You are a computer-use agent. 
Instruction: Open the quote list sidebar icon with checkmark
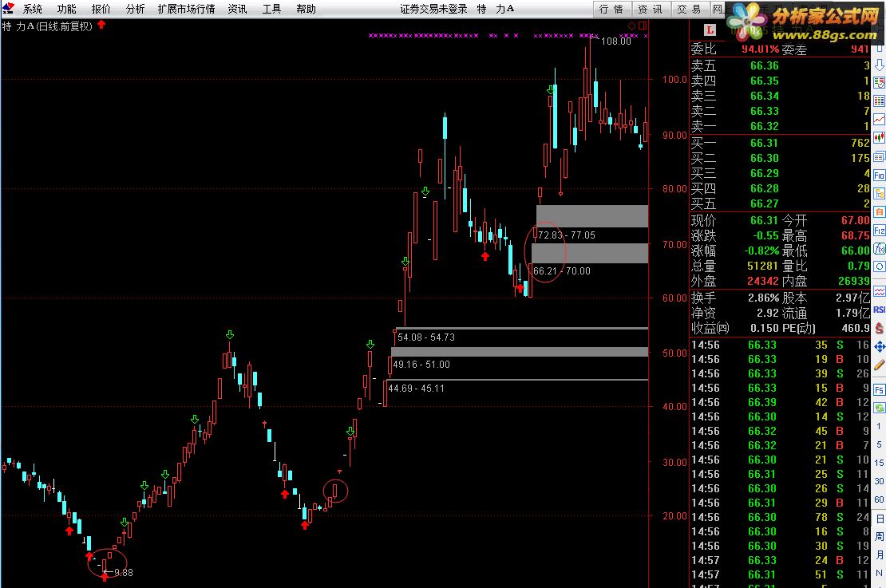[x=880, y=83]
